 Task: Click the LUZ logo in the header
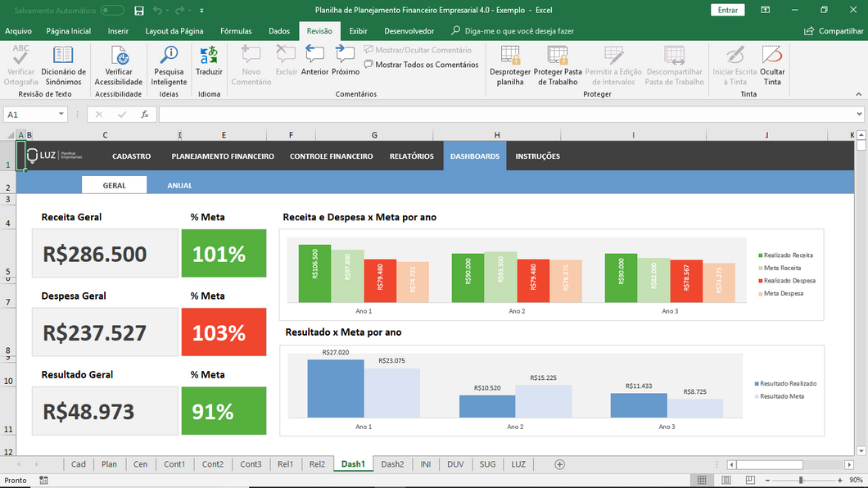[x=54, y=156]
